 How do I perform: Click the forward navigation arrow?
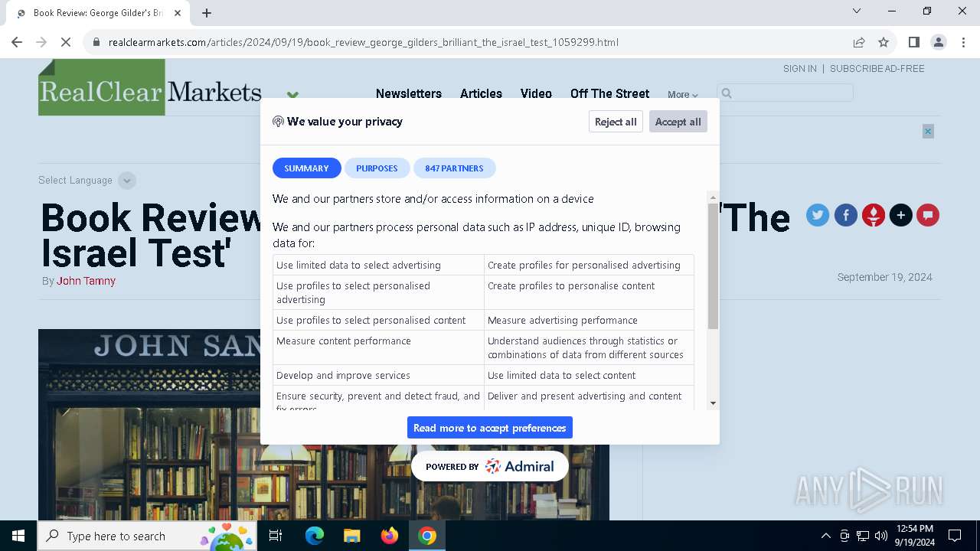tap(41, 42)
